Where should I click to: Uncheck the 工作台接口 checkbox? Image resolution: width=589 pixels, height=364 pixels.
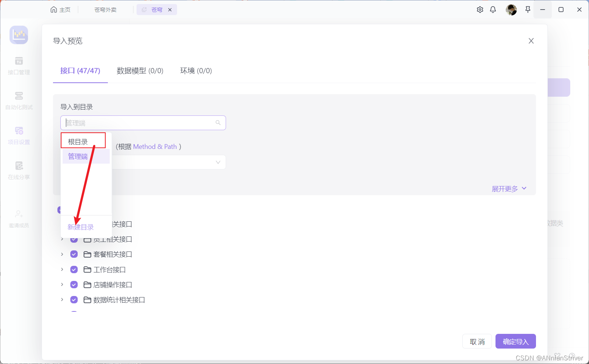click(x=74, y=269)
